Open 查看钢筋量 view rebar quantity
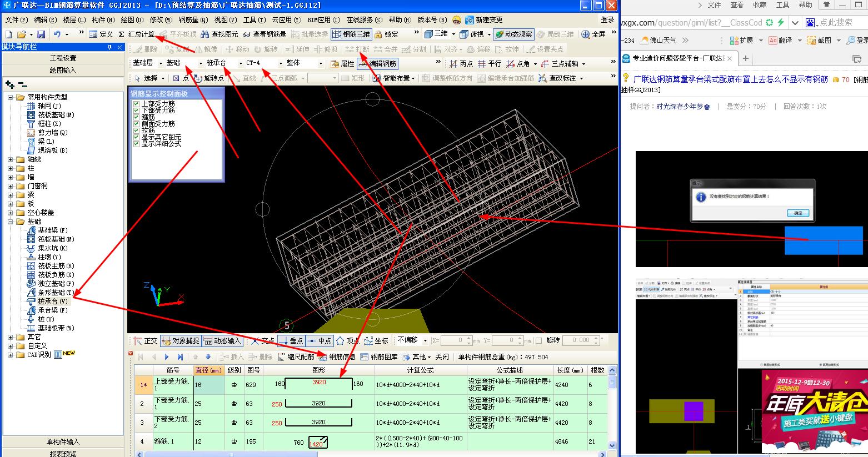The width and height of the screenshot is (868, 457). pyautogui.click(x=265, y=34)
